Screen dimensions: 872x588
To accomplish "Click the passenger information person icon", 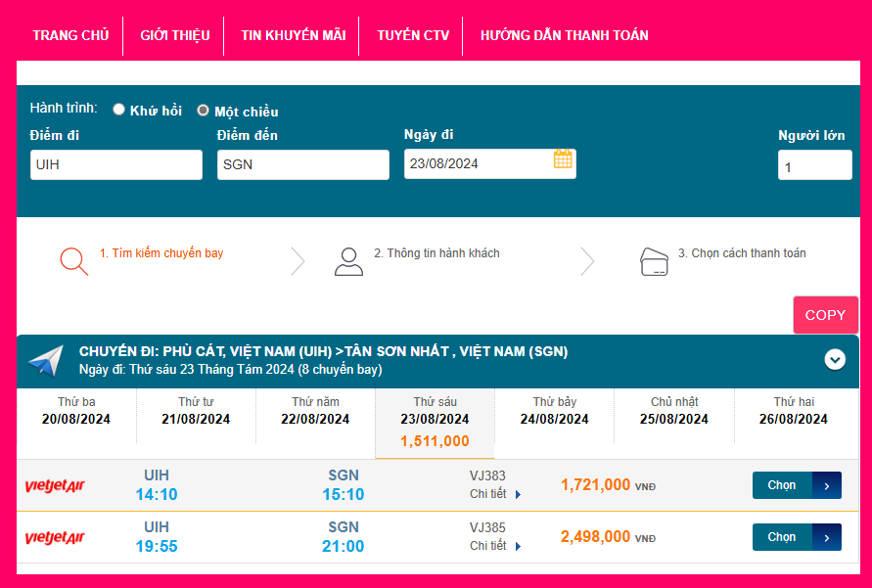I will (x=347, y=261).
